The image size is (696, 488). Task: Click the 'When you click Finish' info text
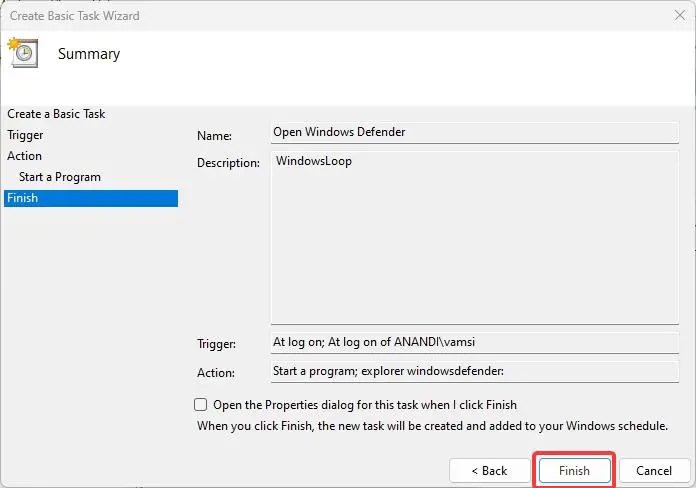coord(432,426)
